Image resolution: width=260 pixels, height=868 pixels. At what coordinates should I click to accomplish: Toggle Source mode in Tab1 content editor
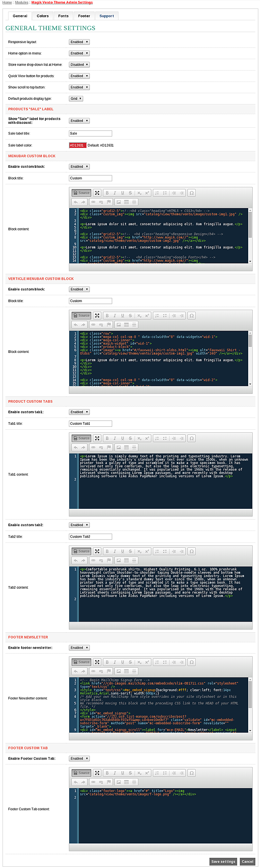pyautogui.click(x=81, y=438)
